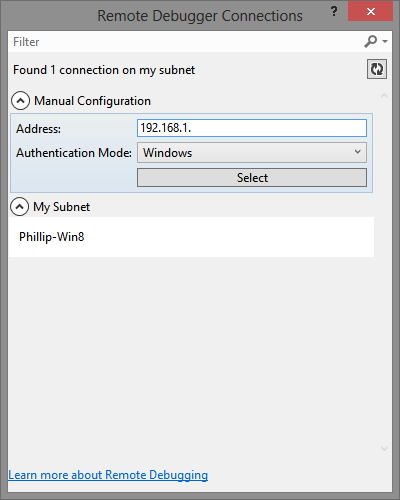Open Learn more about Remote Debugging link
The height and width of the screenshot is (500, 400).
tap(108, 475)
